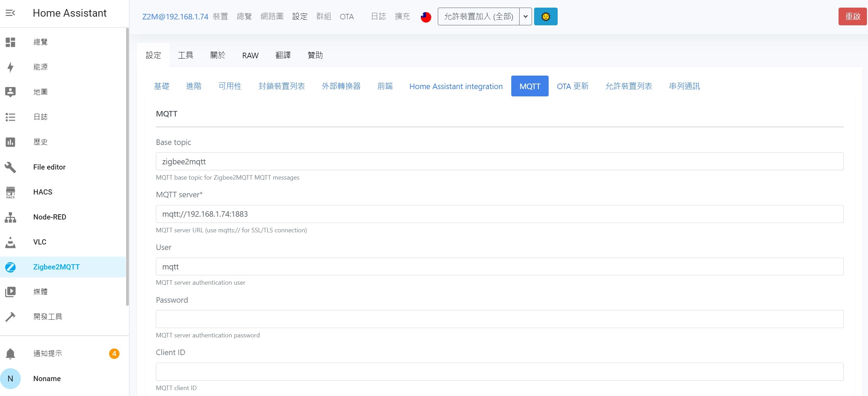Image resolution: width=868 pixels, height=396 pixels.
Task: Switch to the 翻譯 tab
Action: [283, 55]
